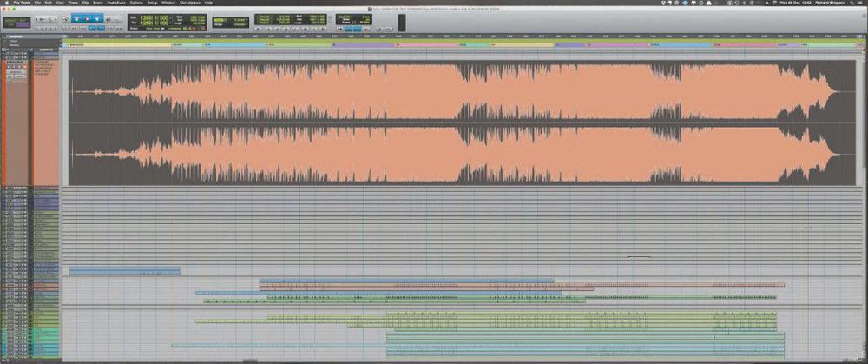Open the Track menu
Viewport: 868px width, 364px height.
[x=73, y=3]
